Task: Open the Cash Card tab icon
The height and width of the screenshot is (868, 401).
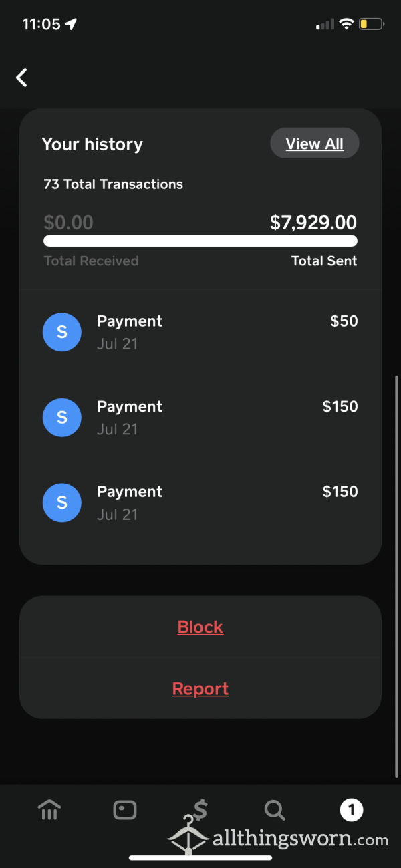Action: [x=125, y=811]
